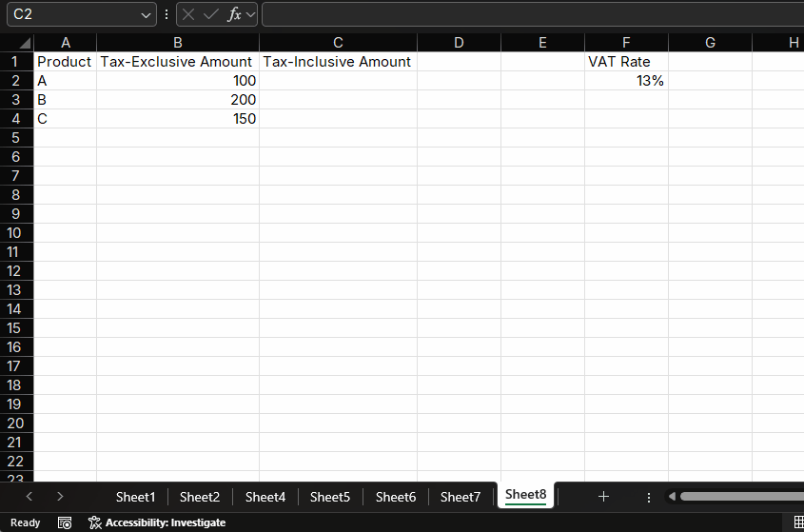
Task: Click horizontal scrollbar left arrow
Action: click(672, 496)
